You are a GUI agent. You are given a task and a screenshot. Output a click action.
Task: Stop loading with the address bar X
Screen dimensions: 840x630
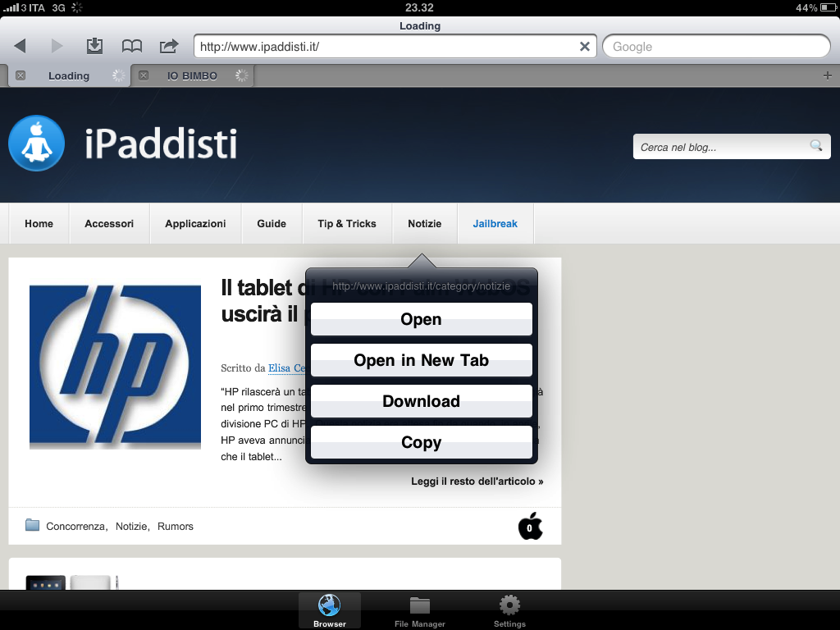(584, 47)
